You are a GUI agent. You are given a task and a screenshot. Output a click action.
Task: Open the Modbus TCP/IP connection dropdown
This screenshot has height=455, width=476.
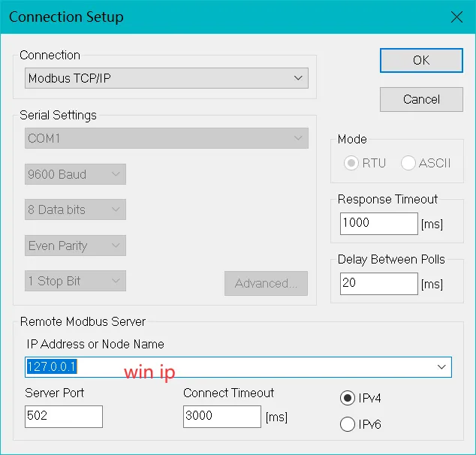click(x=167, y=78)
